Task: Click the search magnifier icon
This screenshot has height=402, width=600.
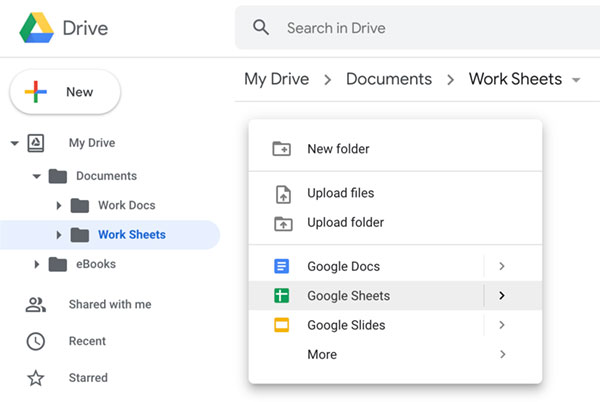Action: (261, 28)
